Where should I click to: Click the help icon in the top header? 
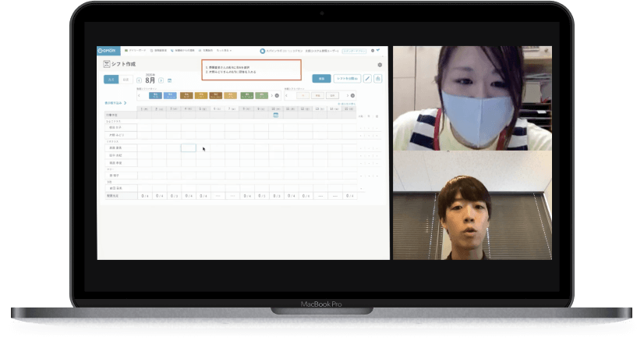pyautogui.click(x=372, y=51)
